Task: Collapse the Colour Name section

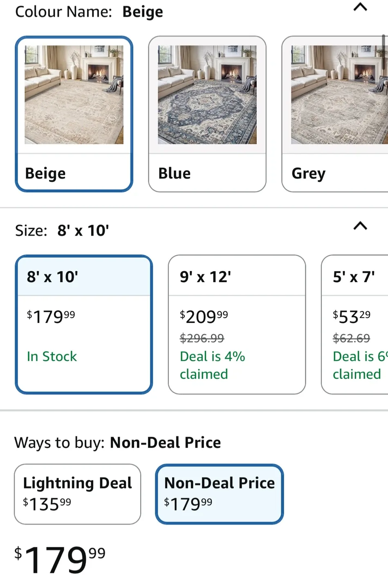Action: click(360, 7)
